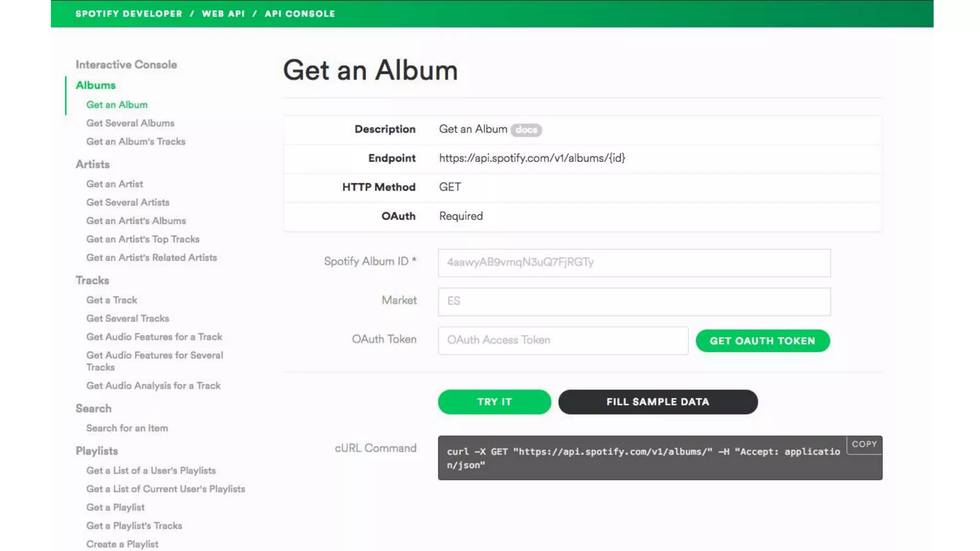Expand the Tracks section heading
The image size is (980, 551).
coord(92,280)
